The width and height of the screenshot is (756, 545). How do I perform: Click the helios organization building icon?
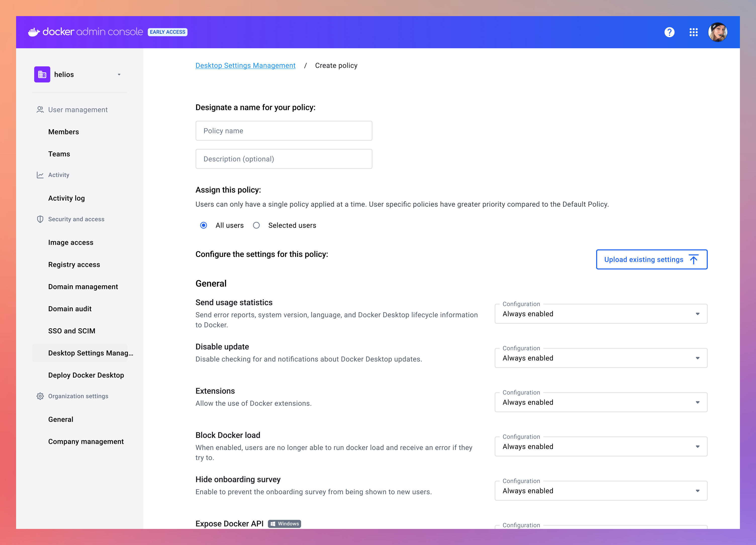click(42, 74)
